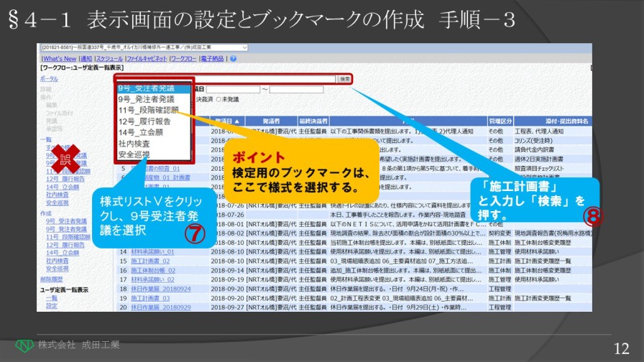Choose 9号_受注者発議 in the open list

tap(147, 88)
